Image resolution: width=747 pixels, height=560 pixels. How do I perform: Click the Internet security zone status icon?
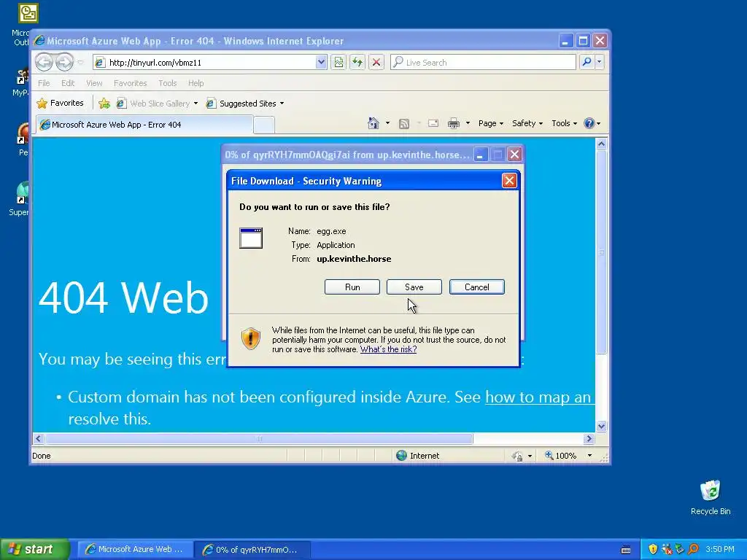tap(402, 456)
